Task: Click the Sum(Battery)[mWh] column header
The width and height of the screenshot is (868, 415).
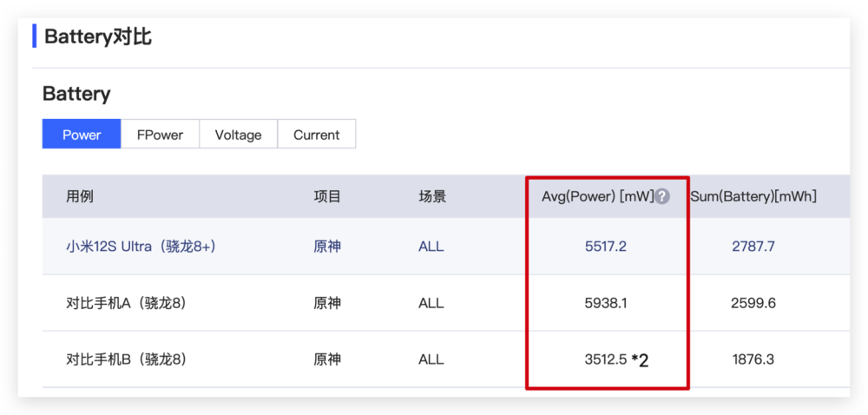Action: [x=753, y=197]
